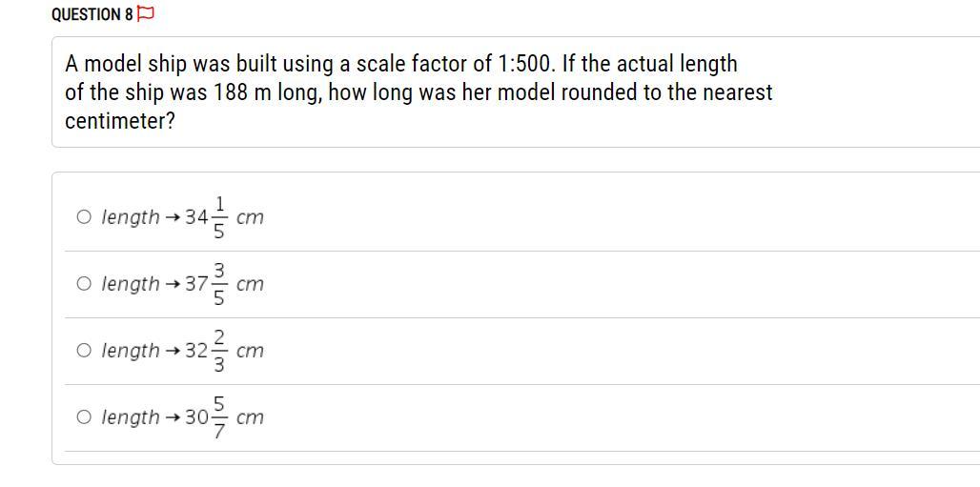Click the 3/5 fraction in the second answer

click(x=220, y=284)
